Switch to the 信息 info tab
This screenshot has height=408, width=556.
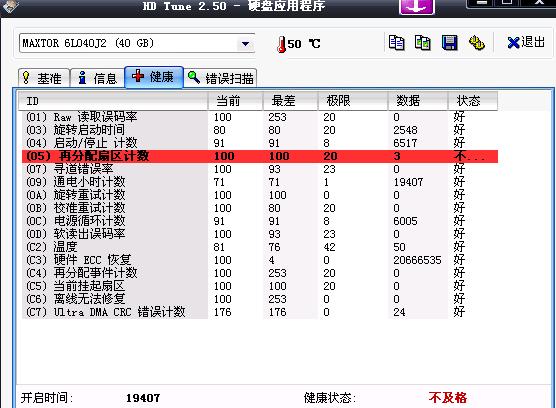(x=98, y=78)
